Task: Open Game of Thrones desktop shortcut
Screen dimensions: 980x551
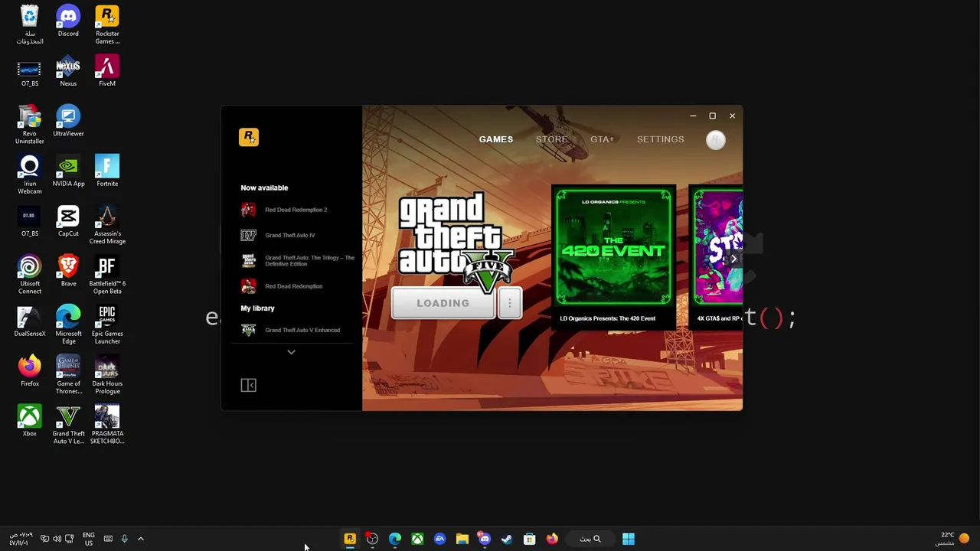Action: (68, 375)
